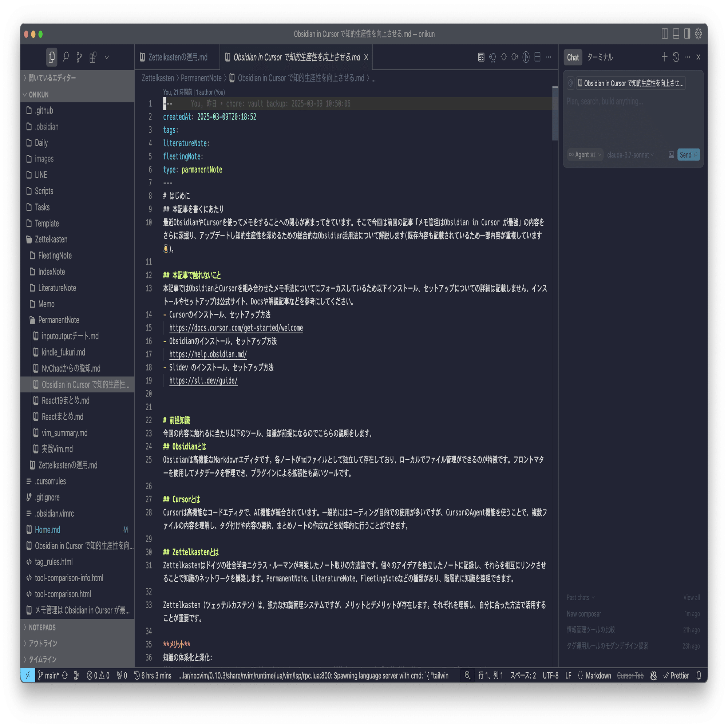Screen dimensions: 728x728
Task: Open the Source Control view icon
Action: 79,57
